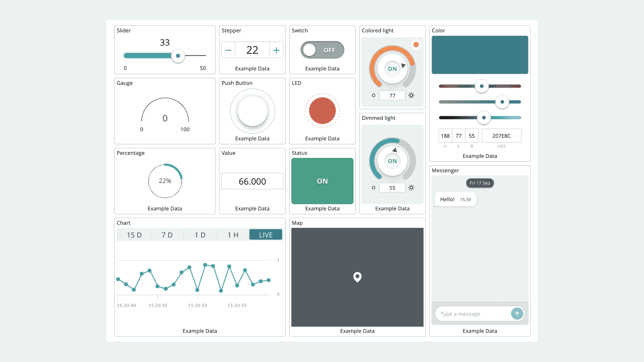Send the typed message using the arrow icon
Image resolution: width=644 pixels, height=362 pixels.
[x=517, y=313]
